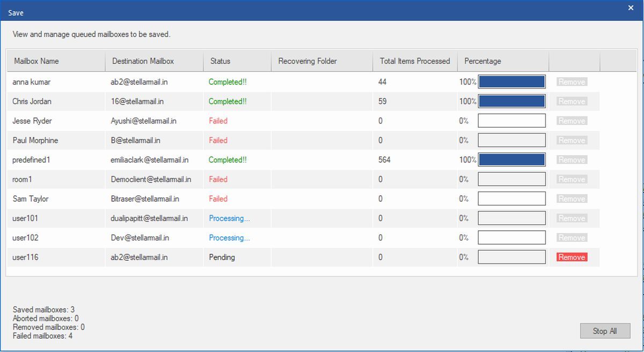This screenshot has width=644, height=352.
Task: Click Remove button for Jesse Ryder
Action: pyautogui.click(x=572, y=121)
